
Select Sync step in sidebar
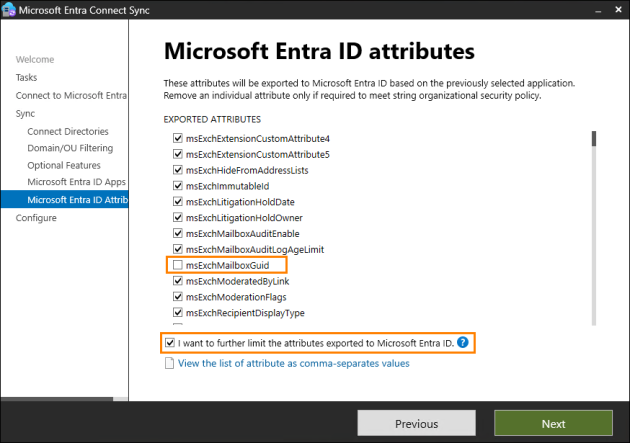click(x=25, y=114)
